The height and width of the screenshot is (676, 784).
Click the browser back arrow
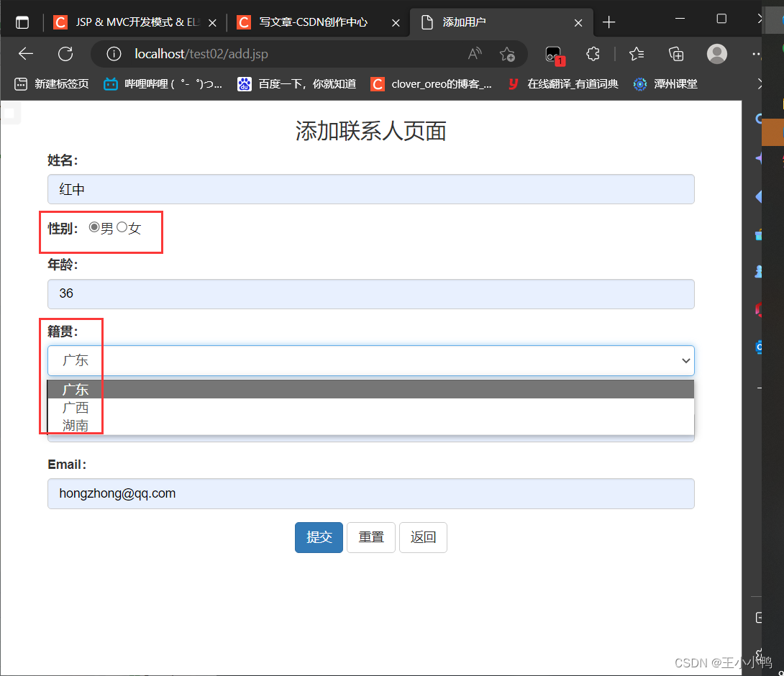(x=25, y=53)
